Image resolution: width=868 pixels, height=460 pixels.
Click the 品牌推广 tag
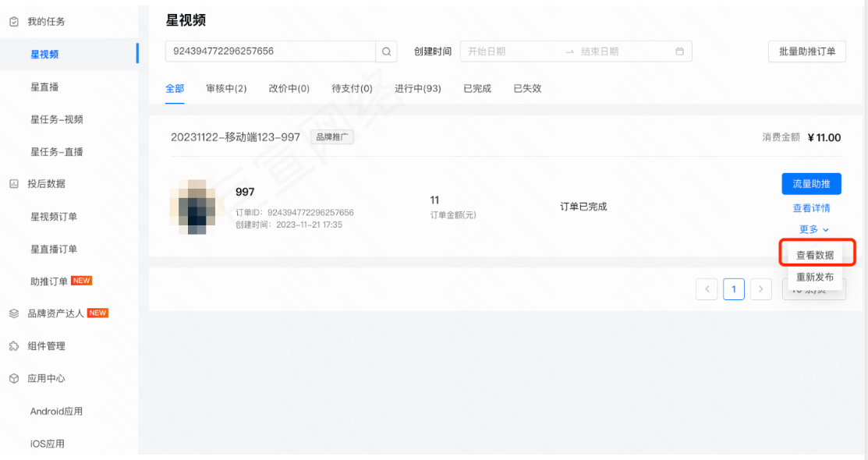(x=332, y=137)
